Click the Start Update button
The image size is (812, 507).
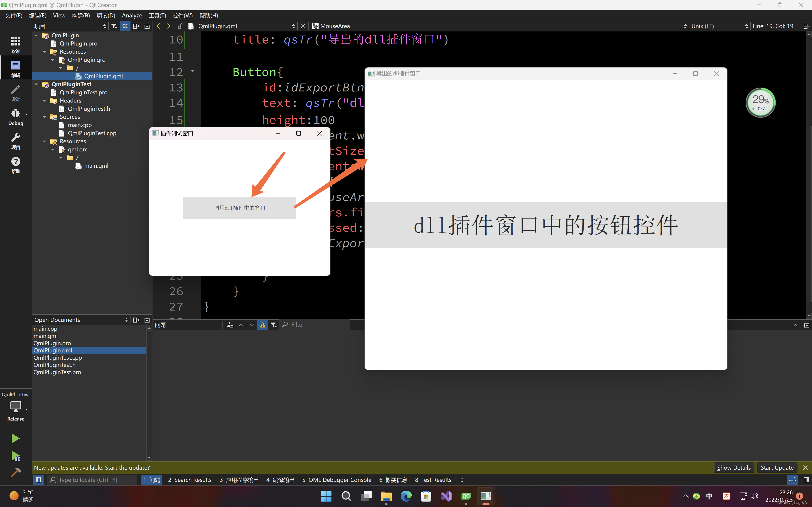coord(777,467)
